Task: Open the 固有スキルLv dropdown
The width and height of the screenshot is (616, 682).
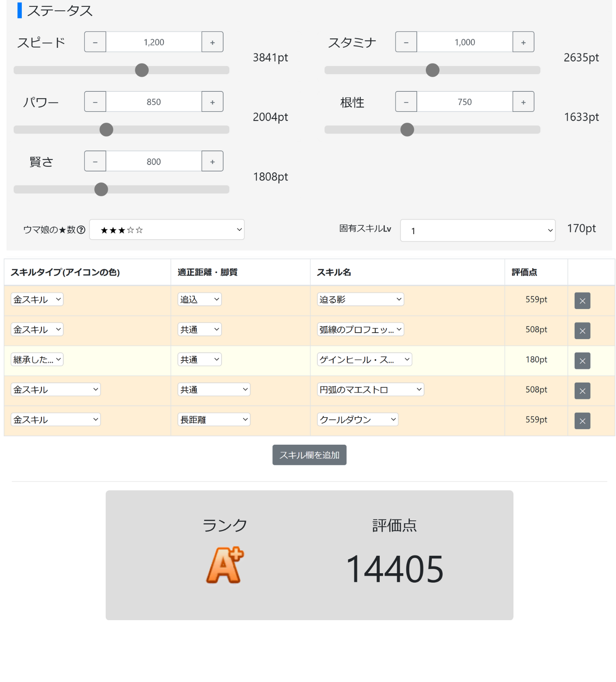Action: coord(477,230)
